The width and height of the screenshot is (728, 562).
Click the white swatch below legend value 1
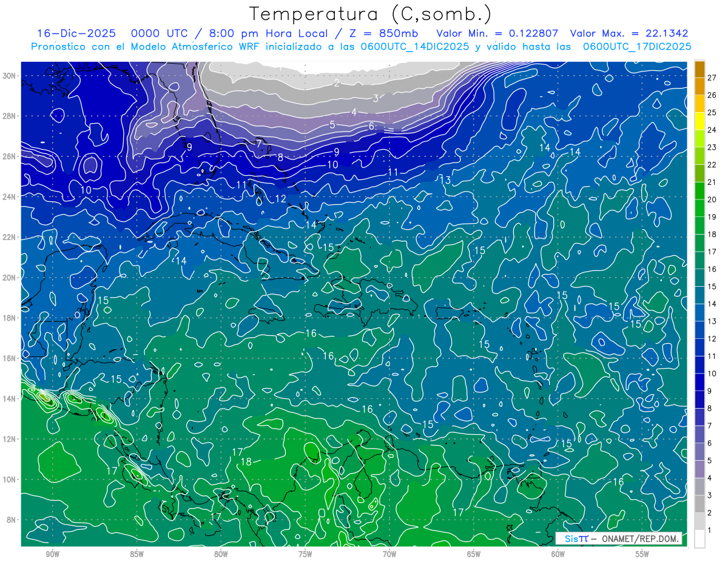pyautogui.click(x=699, y=538)
